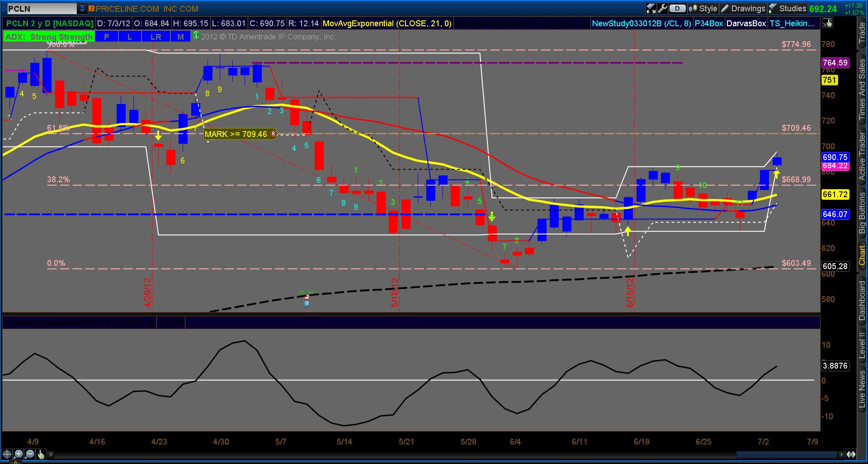Image resolution: width=868 pixels, height=464 pixels.
Task: Click the 684.22 pink price bubble
Action: (x=835, y=166)
